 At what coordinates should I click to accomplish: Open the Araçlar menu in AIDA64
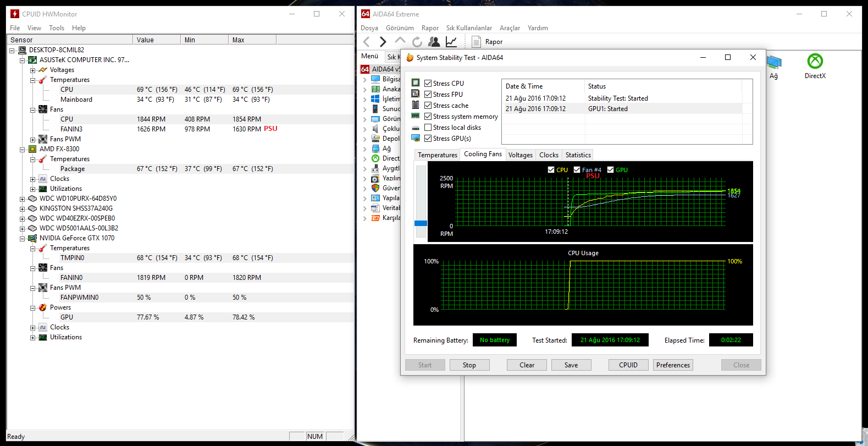click(510, 28)
